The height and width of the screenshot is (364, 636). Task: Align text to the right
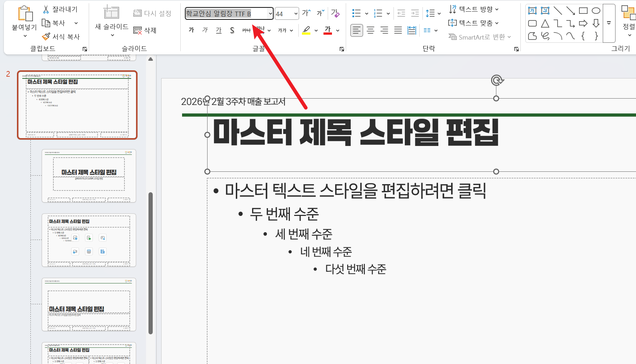click(x=384, y=30)
